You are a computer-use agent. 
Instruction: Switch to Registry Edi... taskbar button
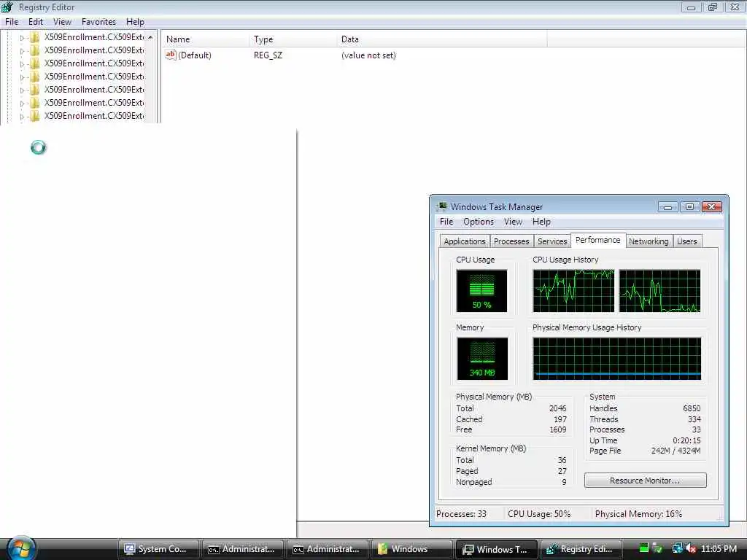pos(581,549)
